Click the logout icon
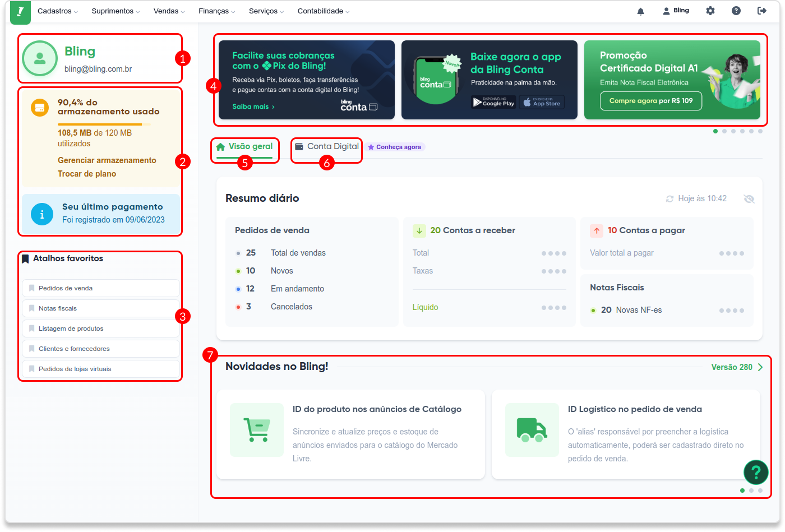 click(x=762, y=11)
